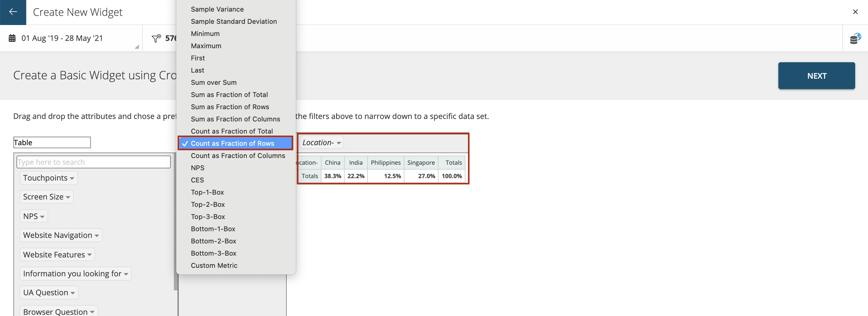Image resolution: width=868 pixels, height=316 pixels.
Task: Click the Philippines column header
Action: pyautogui.click(x=386, y=163)
